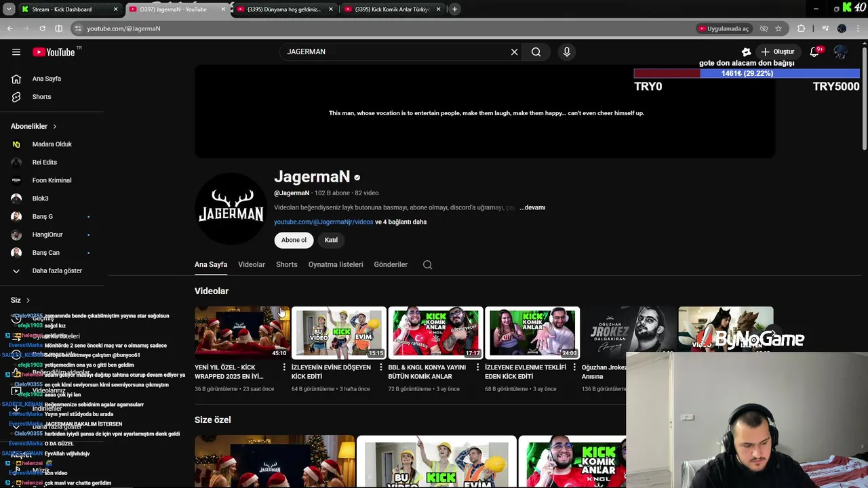This screenshot has height=488, width=868.
Task: Open the YouTube account avatar menu
Action: point(840,52)
